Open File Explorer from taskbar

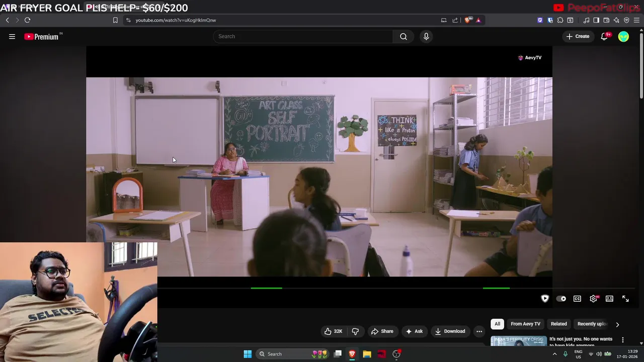[367, 354]
